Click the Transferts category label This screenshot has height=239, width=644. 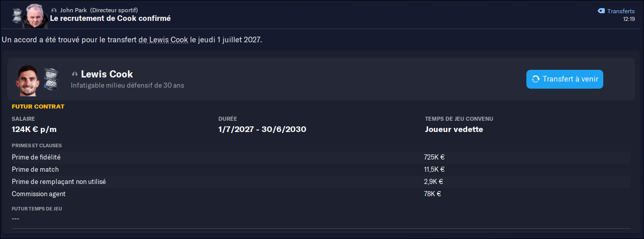click(x=621, y=11)
